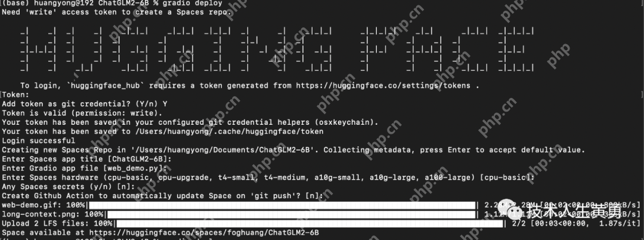Click the Enter Spaces app title prompt line

click(x=86, y=159)
